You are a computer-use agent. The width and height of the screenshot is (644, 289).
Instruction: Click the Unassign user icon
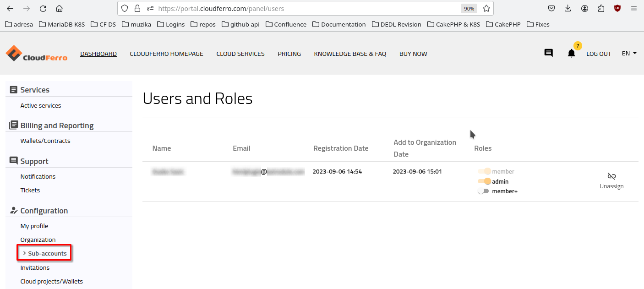click(x=611, y=176)
